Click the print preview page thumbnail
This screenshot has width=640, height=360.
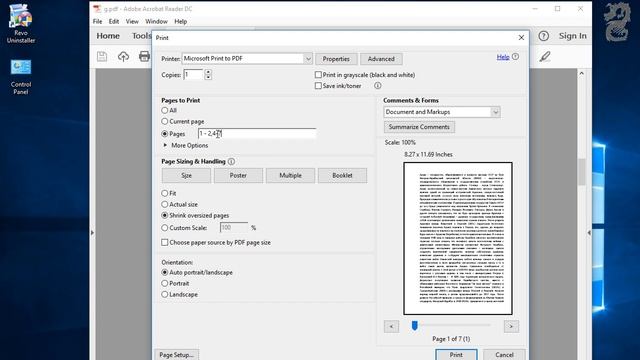(x=458, y=238)
